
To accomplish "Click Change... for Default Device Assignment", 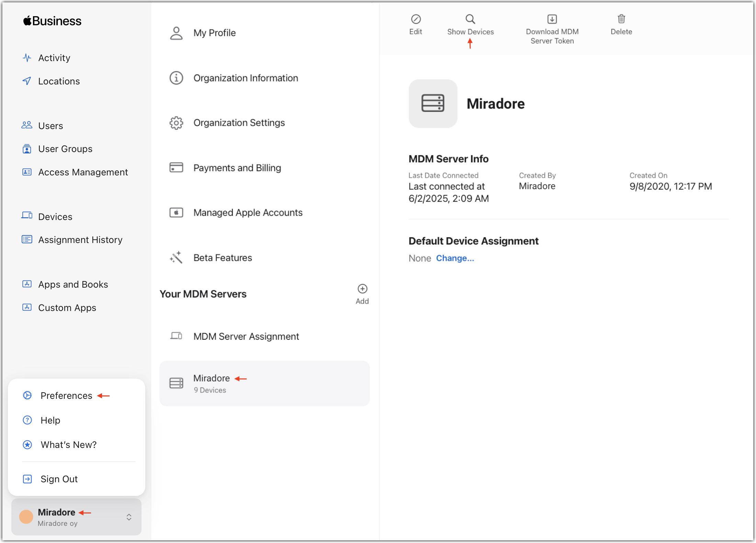I will (x=455, y=258).
